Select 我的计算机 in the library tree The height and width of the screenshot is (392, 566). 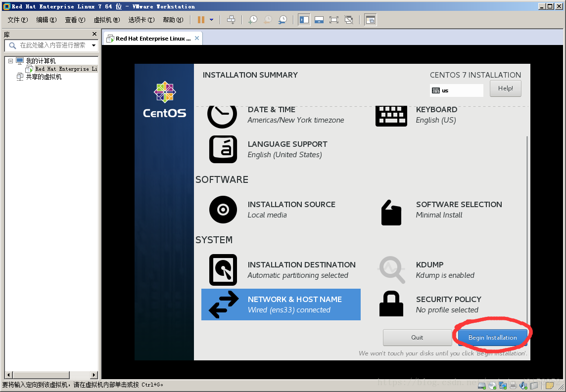click(41, 61)
